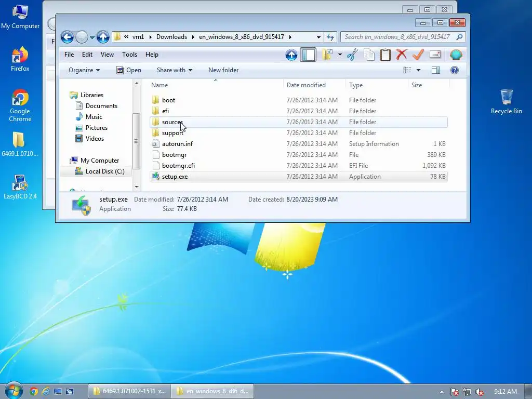Select the efi folder
This screenshot has height=399, width=532.
click(x=299, y=111)
